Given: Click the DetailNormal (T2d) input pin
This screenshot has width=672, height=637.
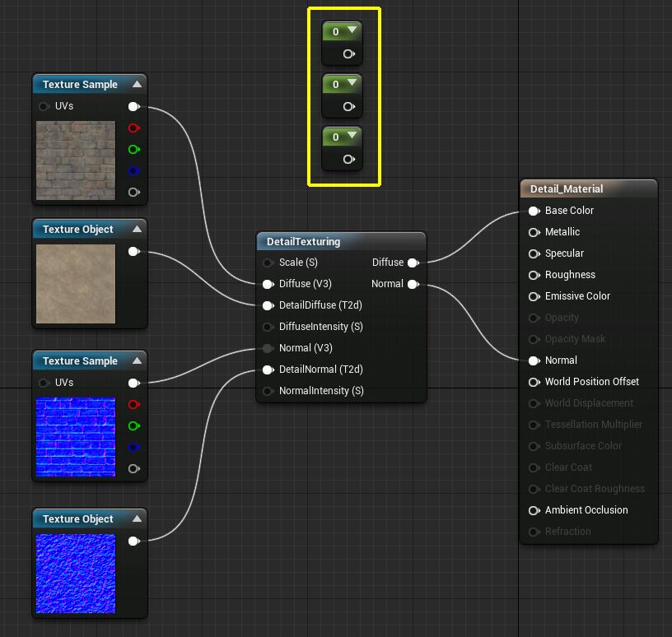Looking at the screenshot, I should (x=268, y=370).
